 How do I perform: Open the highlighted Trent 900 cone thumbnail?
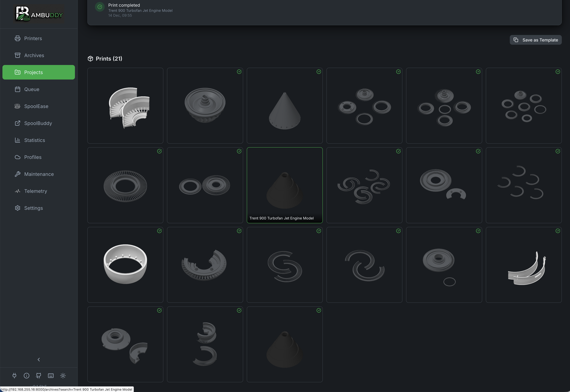284,185
